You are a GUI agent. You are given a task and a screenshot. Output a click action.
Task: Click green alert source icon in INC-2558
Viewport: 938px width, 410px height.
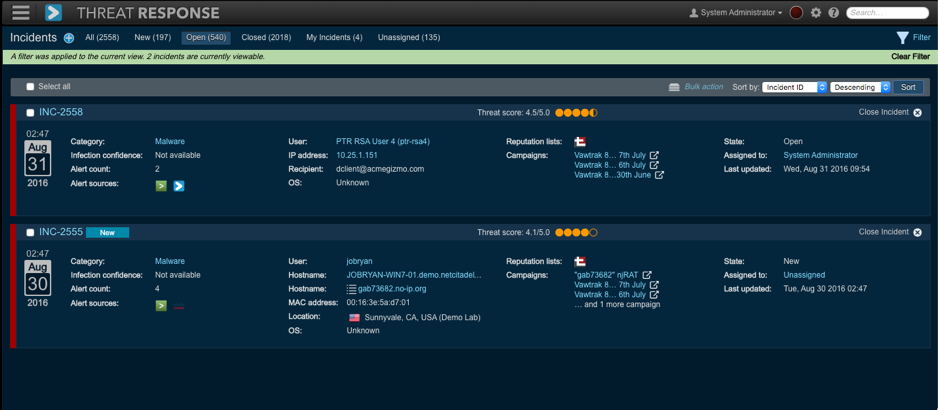(161, 186)
